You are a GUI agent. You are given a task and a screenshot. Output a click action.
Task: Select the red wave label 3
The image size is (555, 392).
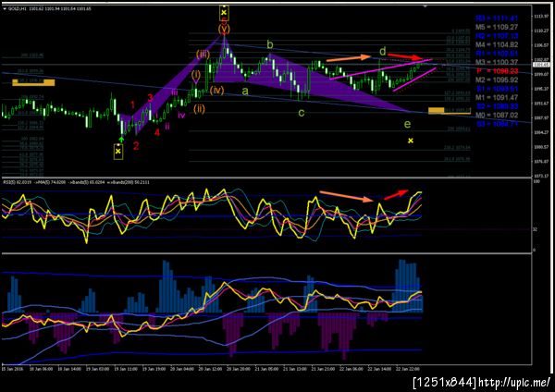pyautogui.click(x=150, y=98)
